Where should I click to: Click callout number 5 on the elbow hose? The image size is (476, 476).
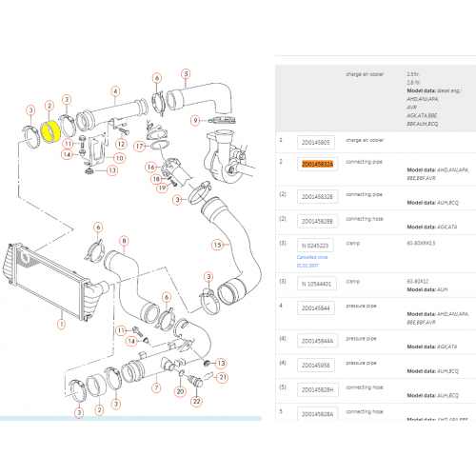[x=186, y=74]
